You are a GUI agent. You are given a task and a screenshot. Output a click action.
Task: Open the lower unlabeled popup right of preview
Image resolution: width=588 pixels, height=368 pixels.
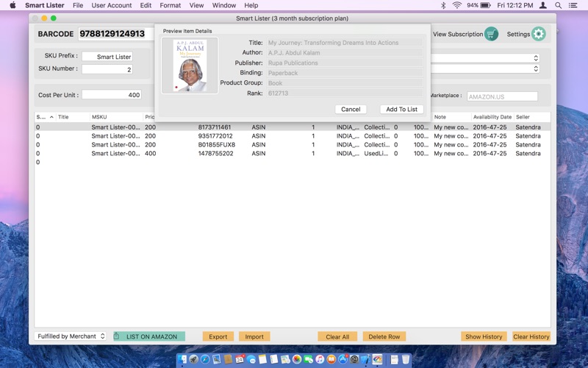[485, 68]
